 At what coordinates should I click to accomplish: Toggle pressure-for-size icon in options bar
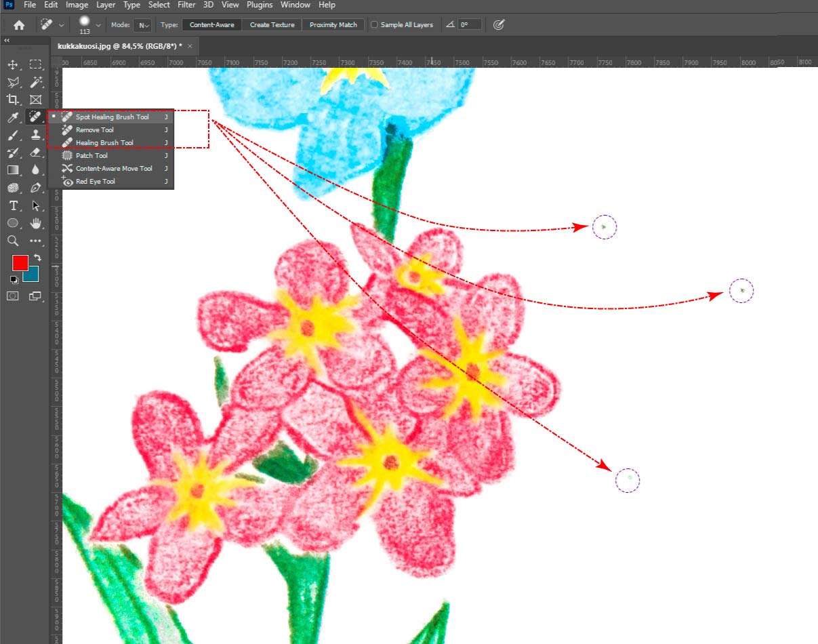499,25
